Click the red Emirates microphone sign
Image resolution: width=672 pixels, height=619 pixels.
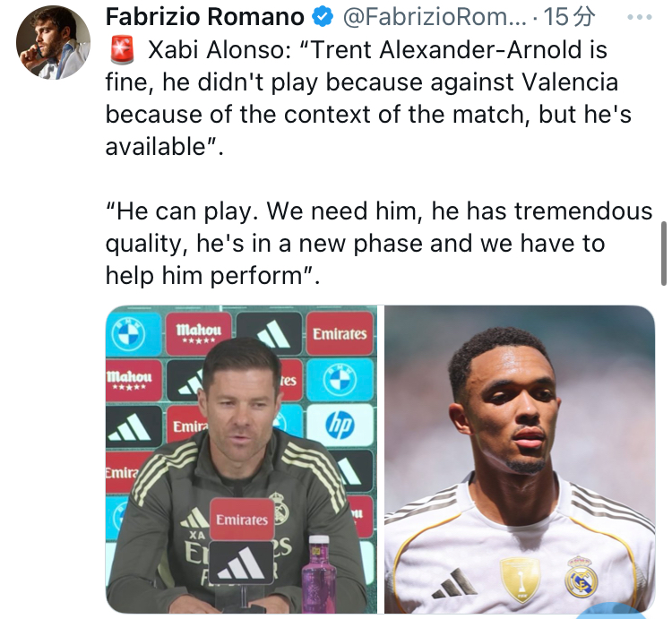pos(242,520)
